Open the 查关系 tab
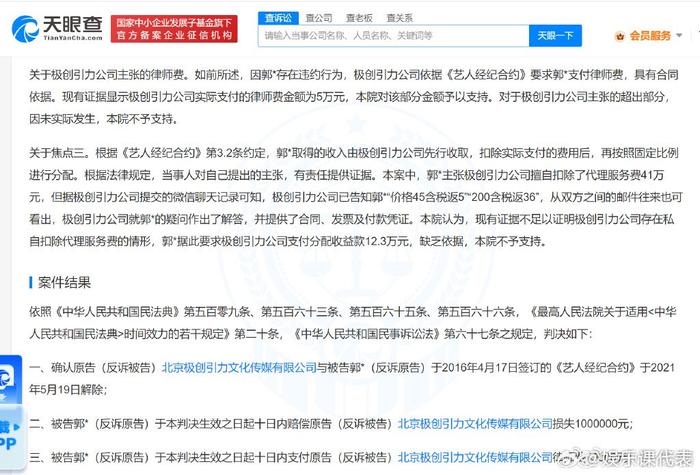 point(400,18)
